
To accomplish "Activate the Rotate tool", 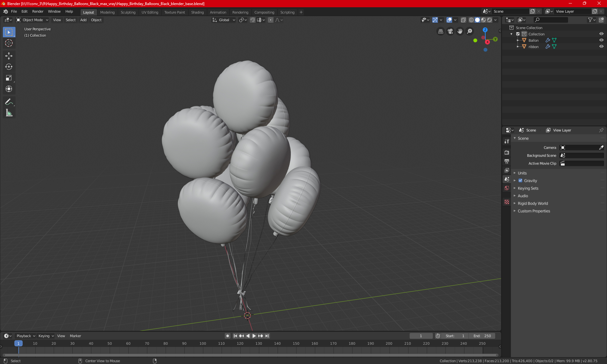I will click(9, 67).
